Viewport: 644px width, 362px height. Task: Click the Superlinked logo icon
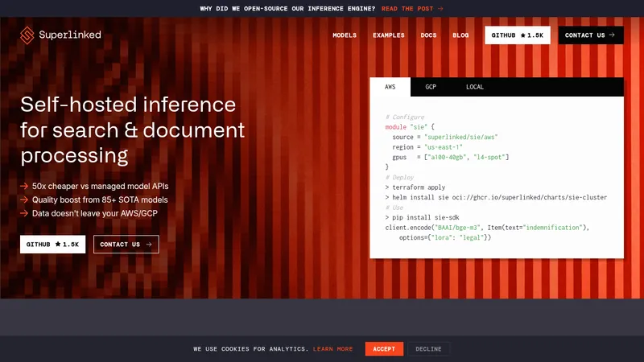click(x=27, y=35)
